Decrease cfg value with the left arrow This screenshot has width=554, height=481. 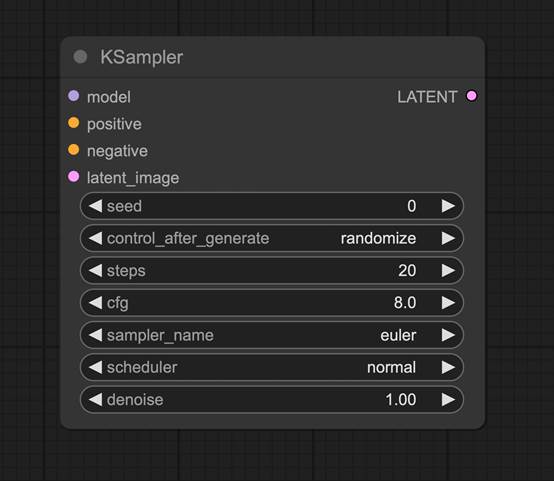coord(95,303)
